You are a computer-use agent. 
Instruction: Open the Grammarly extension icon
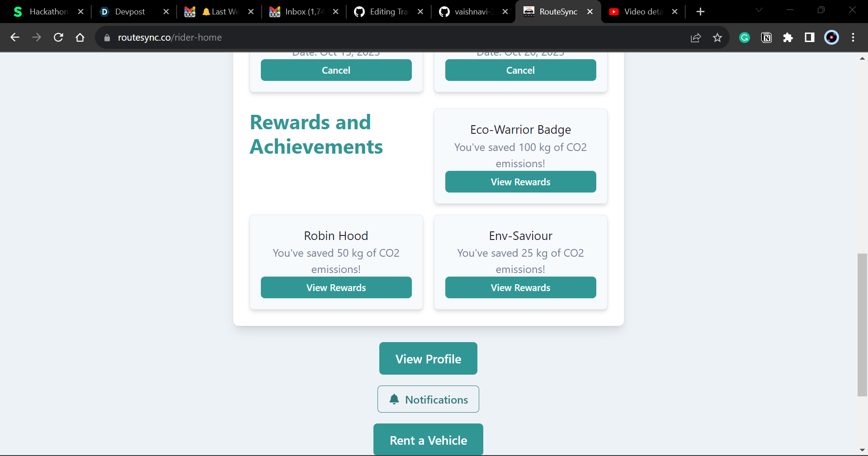(745, 38)
